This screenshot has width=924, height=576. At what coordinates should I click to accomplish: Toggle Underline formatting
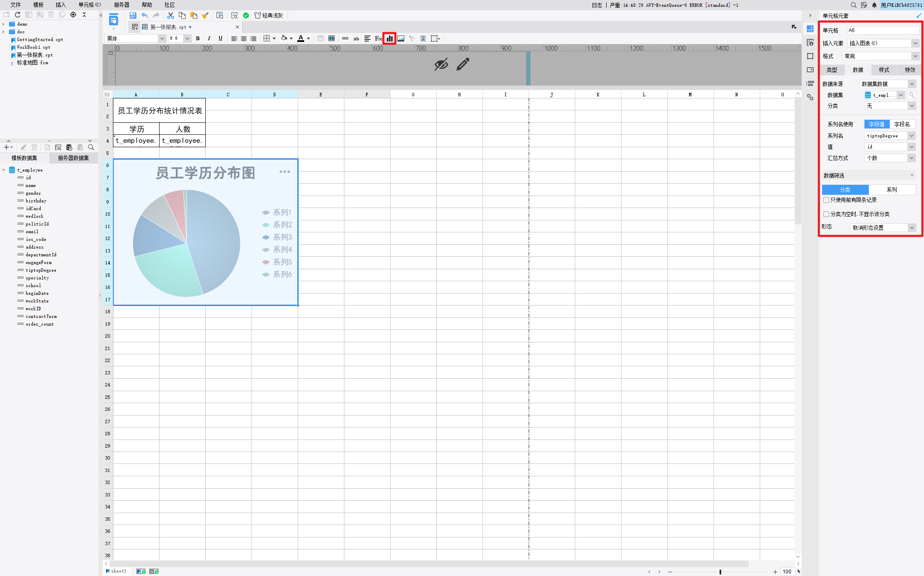point(220,39)
